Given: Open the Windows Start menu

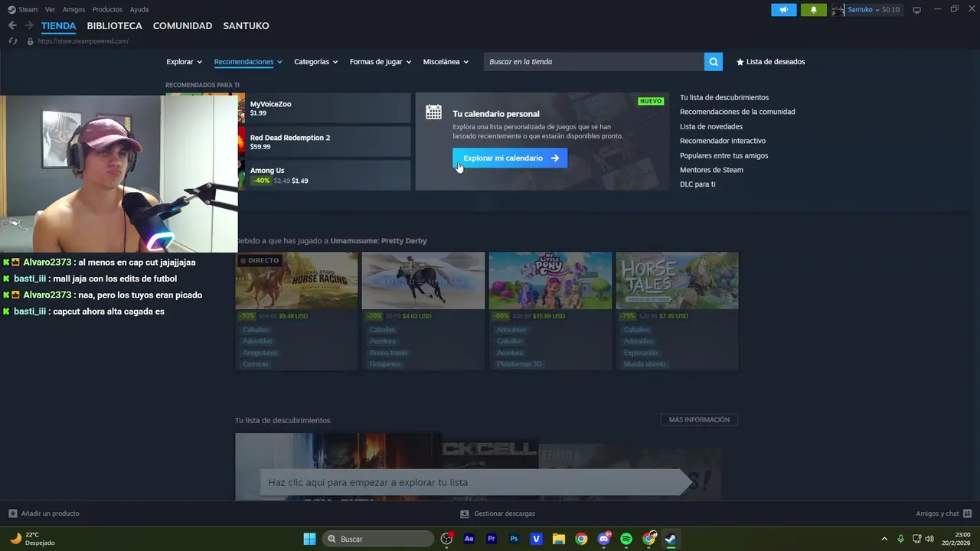Looking at the screenshot, I should coord(309,539).
